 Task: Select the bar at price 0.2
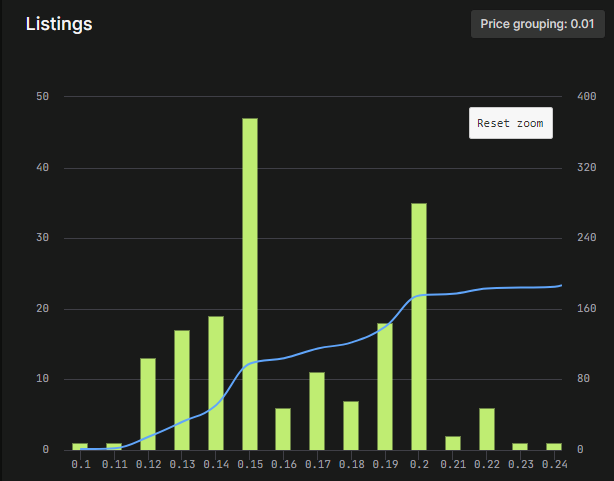tap(419, 327)
